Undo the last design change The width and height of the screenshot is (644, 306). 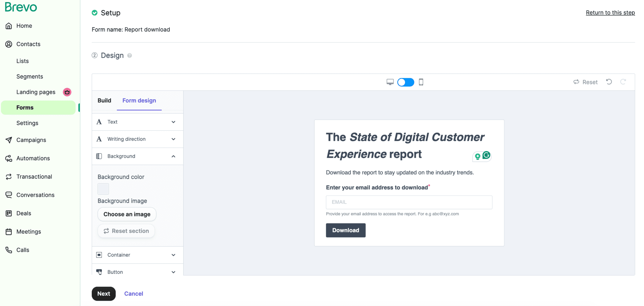pos(609,82)
